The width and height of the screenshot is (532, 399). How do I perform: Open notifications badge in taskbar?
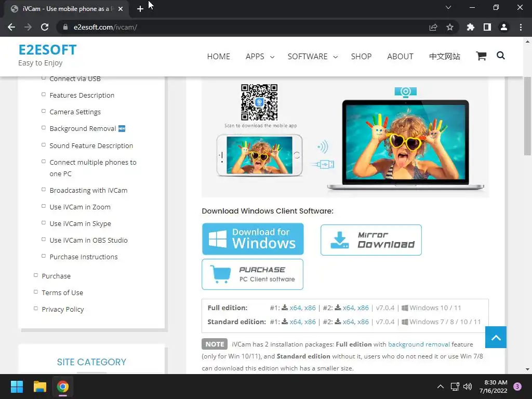(517, 387)
